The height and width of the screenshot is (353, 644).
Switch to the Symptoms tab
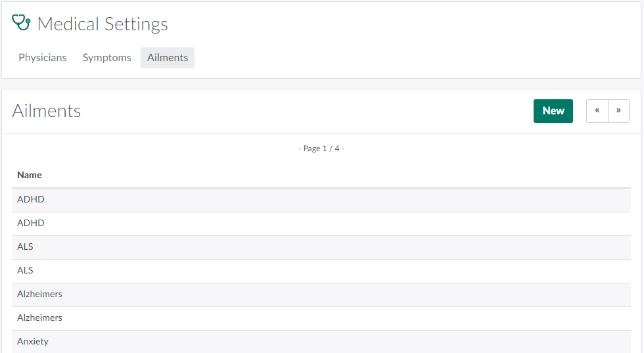click(x=107, y=58)
